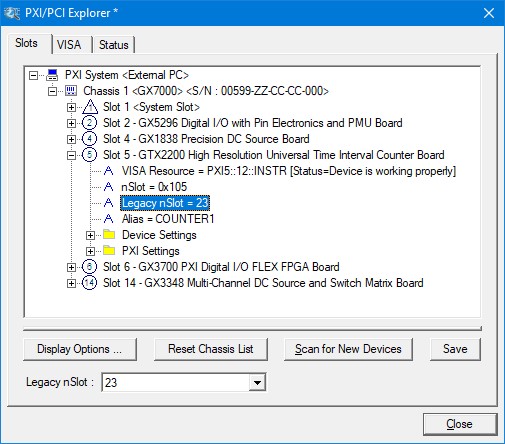Select the 'VISA Resource = PXI5::12::INSTR' row
The image size is (505, 444).
289,171
